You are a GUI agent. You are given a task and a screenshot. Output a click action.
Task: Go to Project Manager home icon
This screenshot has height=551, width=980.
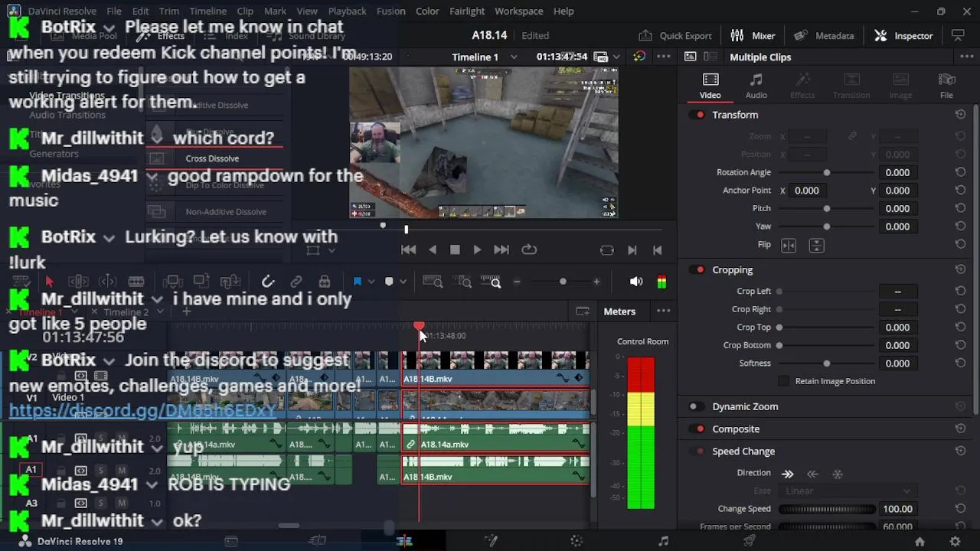pyautogui.click(x=920, y=541)
